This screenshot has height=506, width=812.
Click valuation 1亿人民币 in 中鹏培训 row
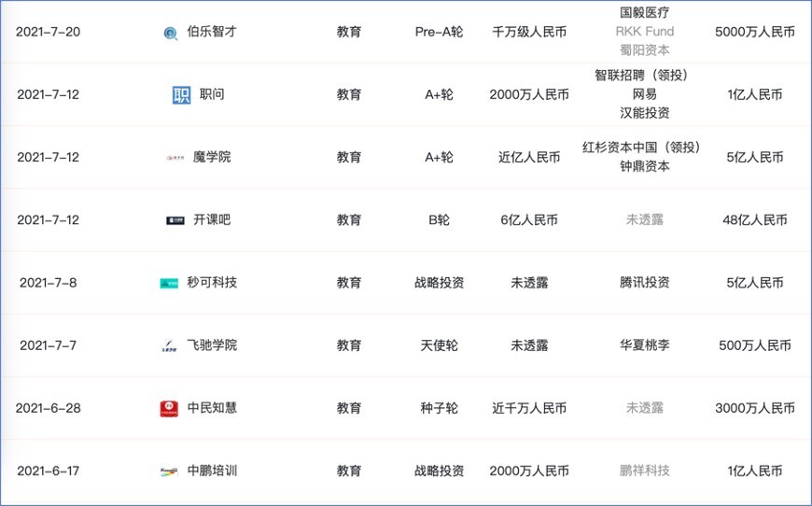point(755,471)
